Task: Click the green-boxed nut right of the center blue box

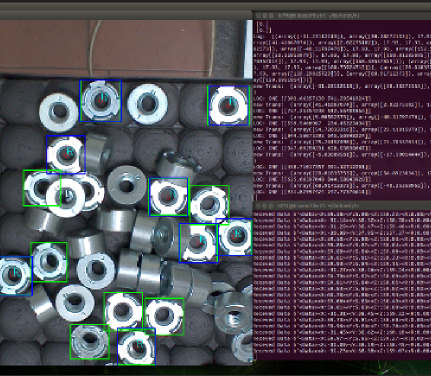Action: [x=209, y=205]
